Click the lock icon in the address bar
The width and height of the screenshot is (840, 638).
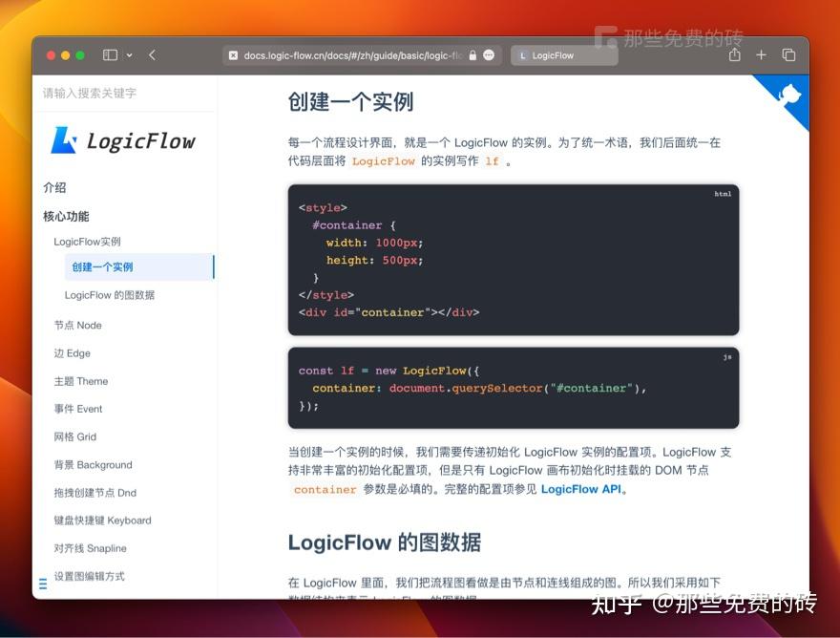pos(472,55)
